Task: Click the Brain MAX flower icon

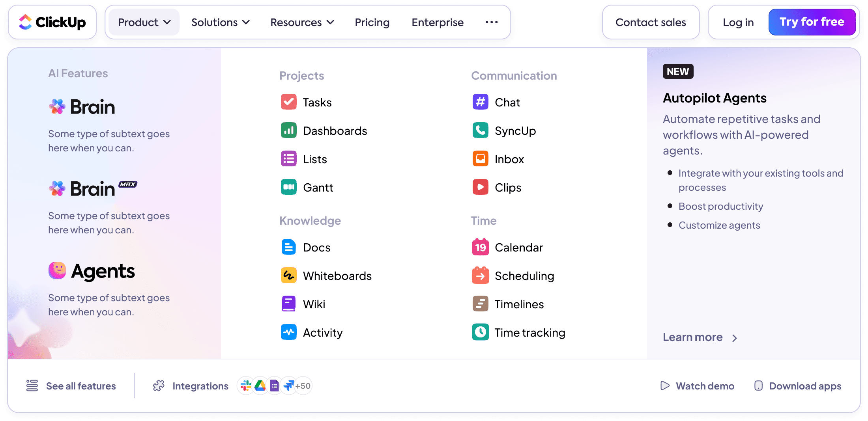Action: (57, 188)
